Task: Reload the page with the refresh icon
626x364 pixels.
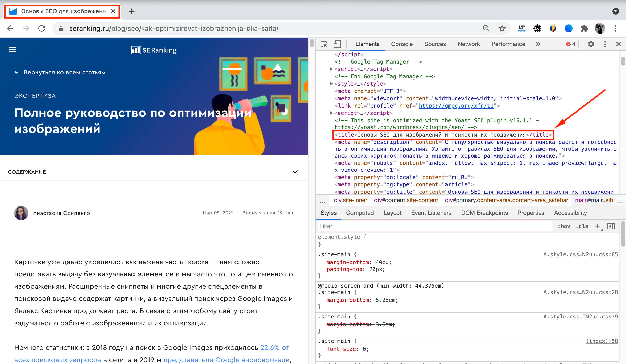Action: pos(42,28)
